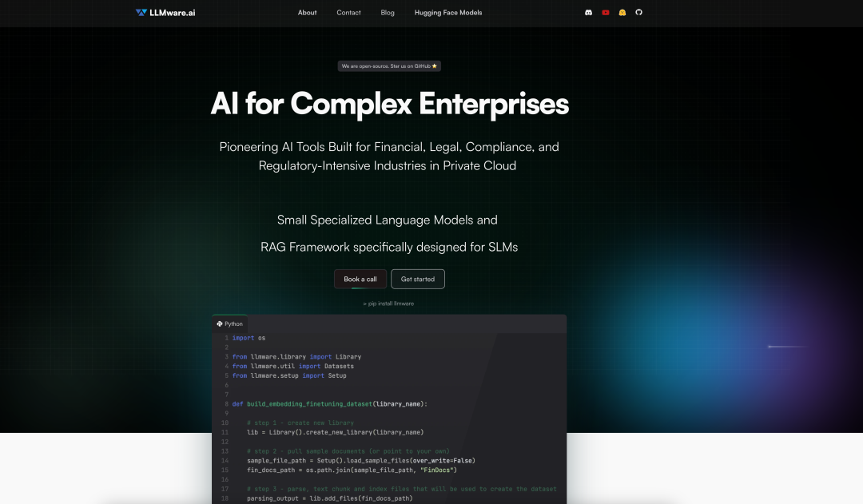Click the Hugging Face emoji icon
Image resolution: width=863 pixels, height=504 pixels.
(622, 13)
